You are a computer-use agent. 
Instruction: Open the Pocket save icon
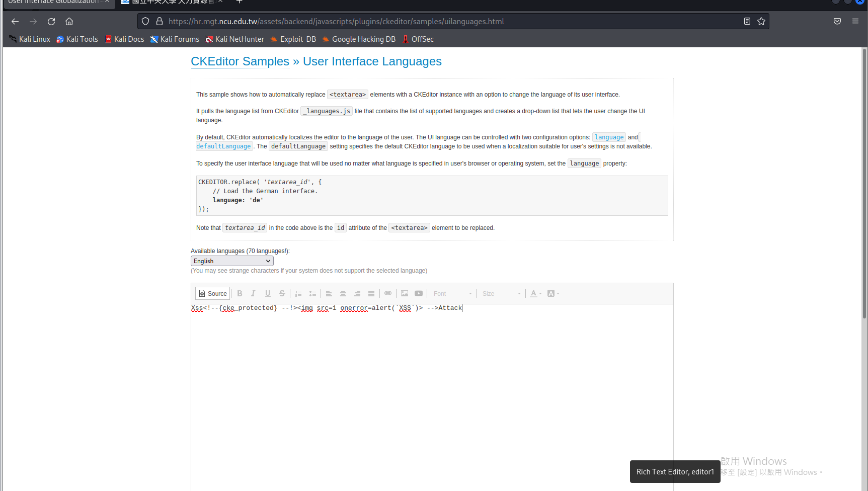coord(837,21)
